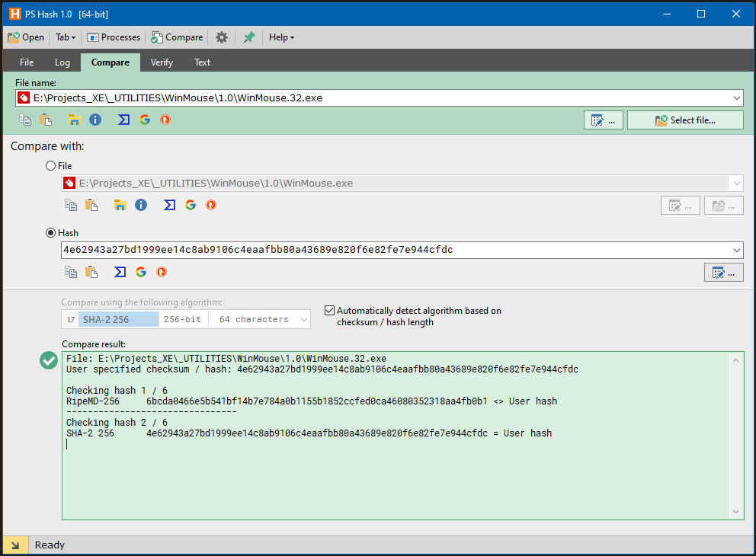The width and height of the screenshot is (756, 556).
Task: Select the Compare tab
Action: (x=111, y=62)
